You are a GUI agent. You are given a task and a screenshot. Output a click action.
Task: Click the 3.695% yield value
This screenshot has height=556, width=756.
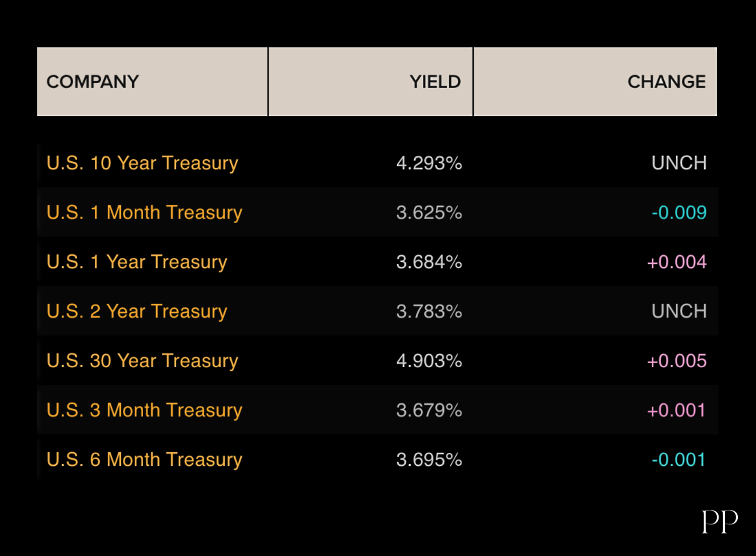coord(429,459)
